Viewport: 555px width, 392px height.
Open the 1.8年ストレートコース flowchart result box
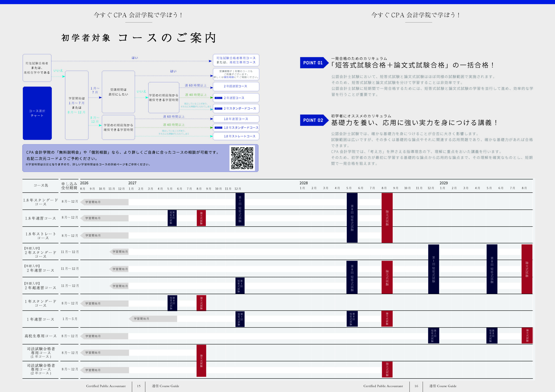[236, 136]
